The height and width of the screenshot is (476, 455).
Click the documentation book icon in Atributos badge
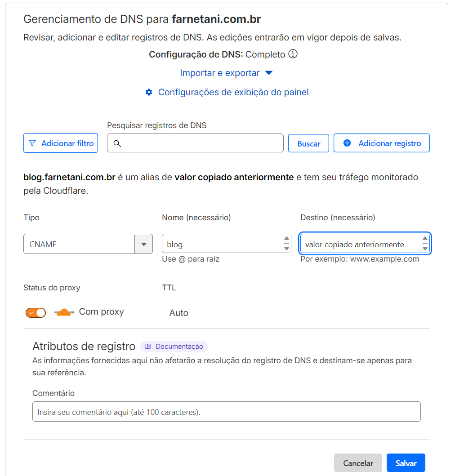(x=147, y=346)
